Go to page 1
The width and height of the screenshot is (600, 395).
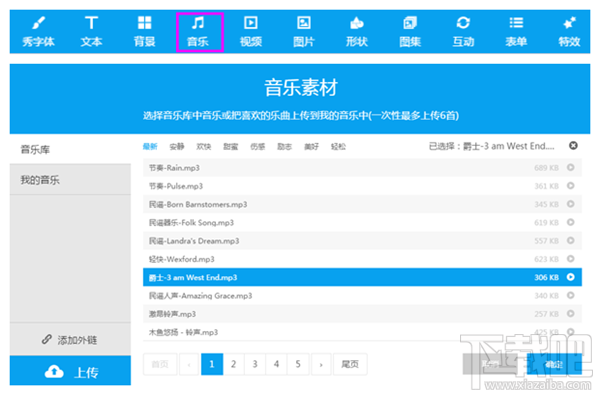(x=212, y=364)
